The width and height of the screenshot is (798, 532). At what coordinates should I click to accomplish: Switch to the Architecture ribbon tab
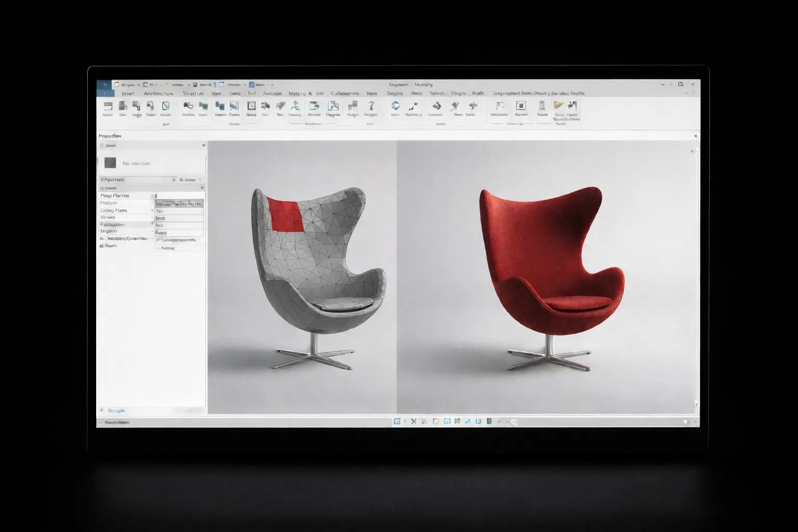coord(158,94)
